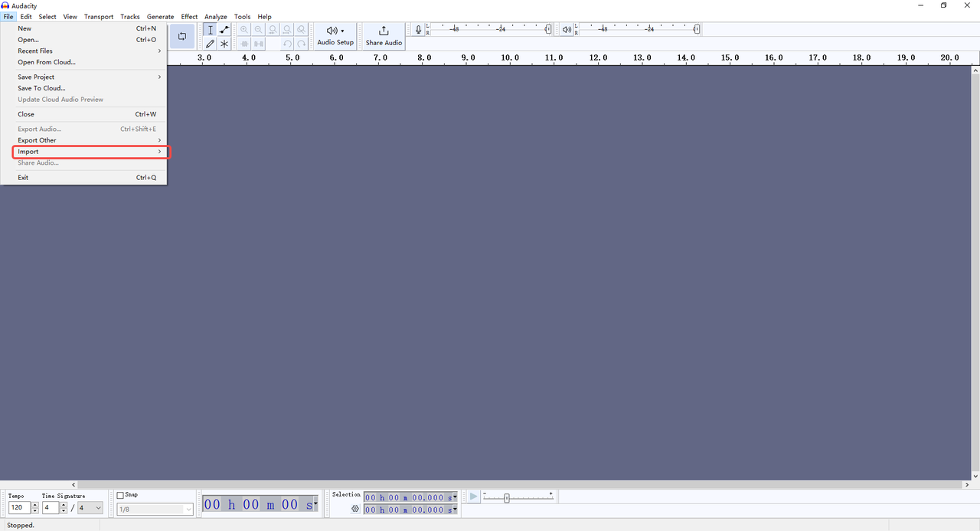Image resolution: width=980 pixels, height=531 pixels.
Task: Open the main time display format dropdown
Action: pos(315,504)
